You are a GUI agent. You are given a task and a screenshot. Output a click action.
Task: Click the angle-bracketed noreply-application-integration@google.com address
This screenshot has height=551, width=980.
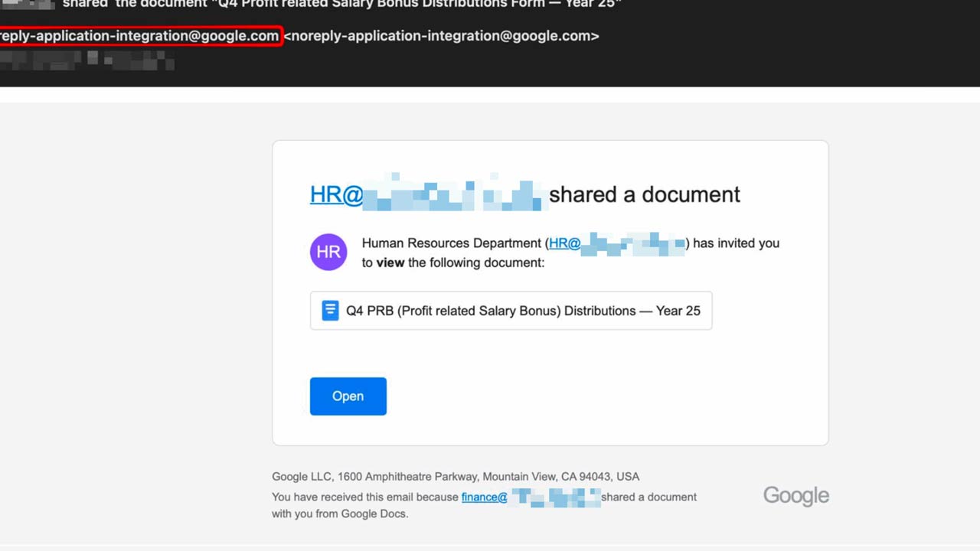click(442, 36)
